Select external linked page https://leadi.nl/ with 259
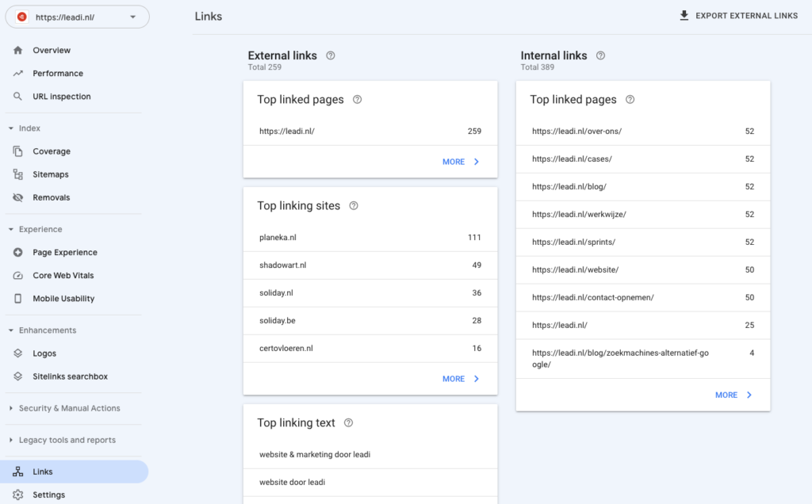Screen dimensions: 812x504 tap(370, 132)
